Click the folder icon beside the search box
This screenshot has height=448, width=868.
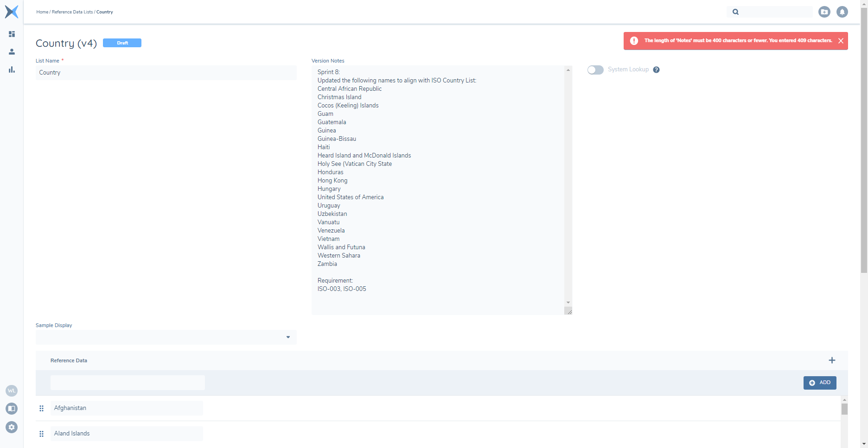click(824, 12)
